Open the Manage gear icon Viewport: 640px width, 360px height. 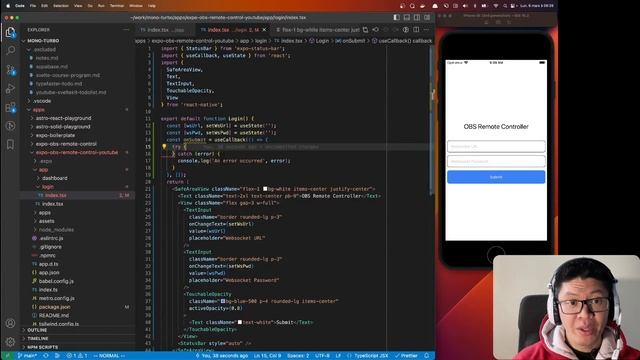tap(11, 341)
